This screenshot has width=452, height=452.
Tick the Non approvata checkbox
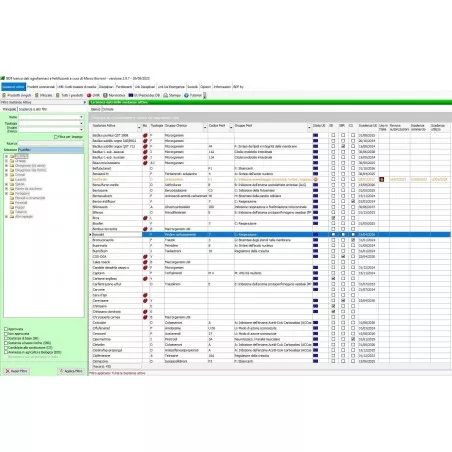coord(6,334)
